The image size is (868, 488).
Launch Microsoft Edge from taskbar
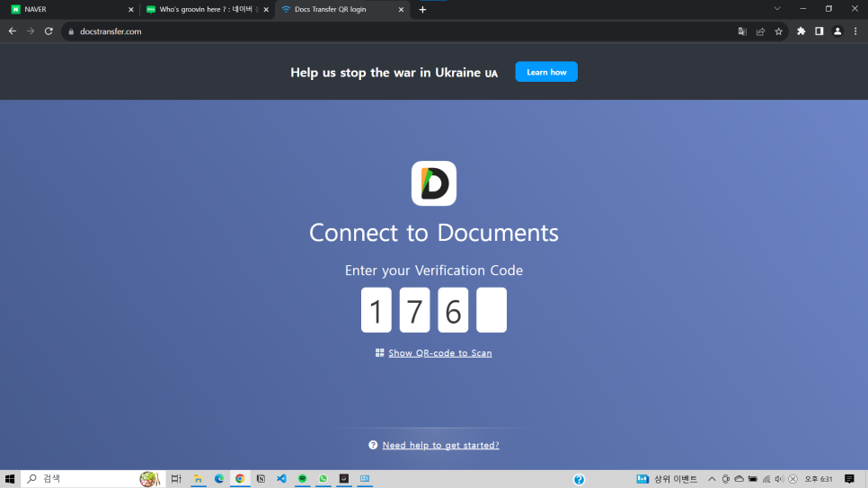point(219,479)
